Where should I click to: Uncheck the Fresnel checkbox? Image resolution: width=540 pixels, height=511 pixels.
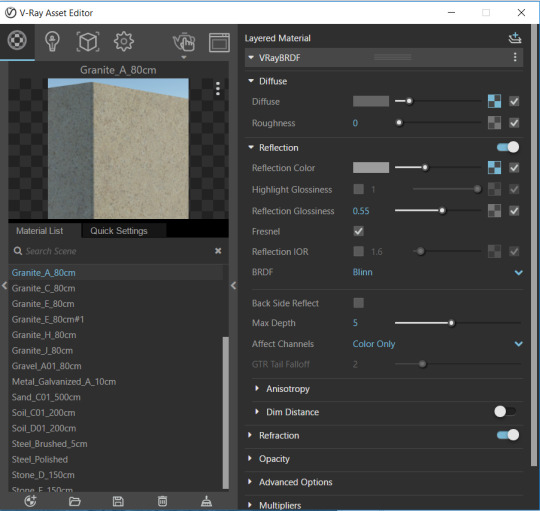click(x=359, y=231)
